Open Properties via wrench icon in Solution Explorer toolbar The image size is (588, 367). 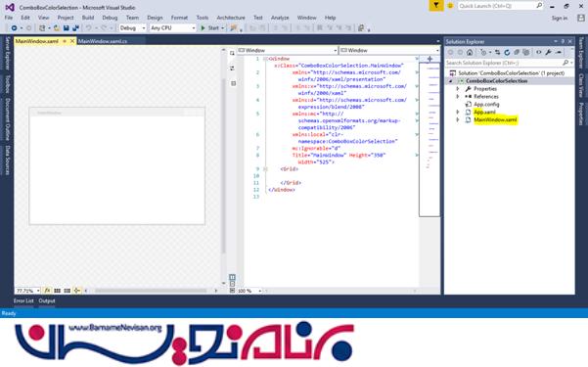point(548,52)
